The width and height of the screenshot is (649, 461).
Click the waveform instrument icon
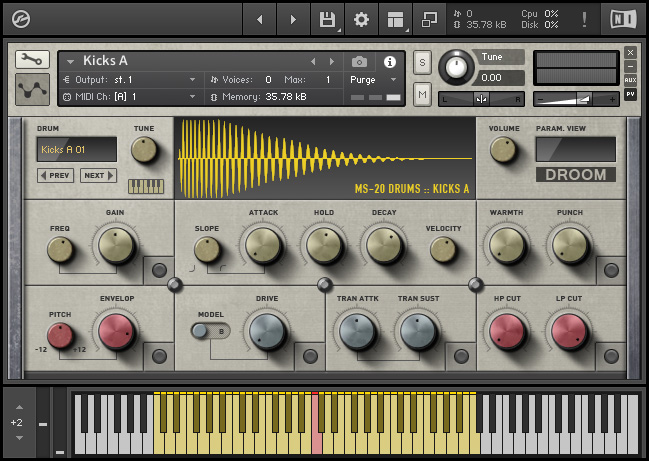32,89
